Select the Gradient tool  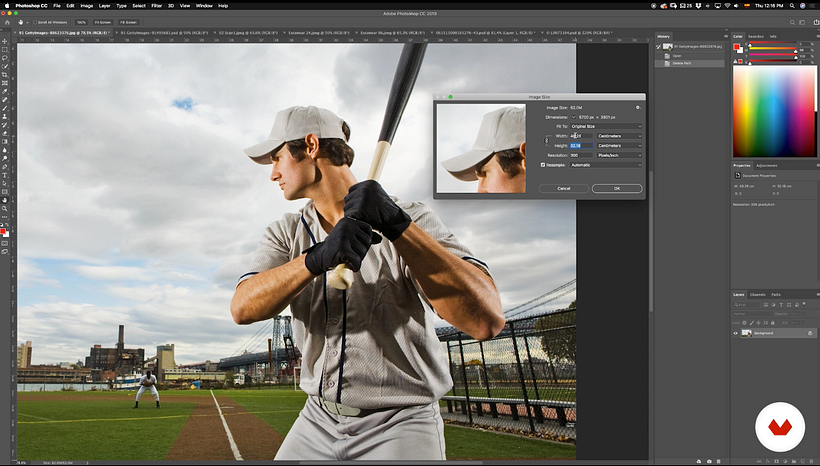[5, 142]
